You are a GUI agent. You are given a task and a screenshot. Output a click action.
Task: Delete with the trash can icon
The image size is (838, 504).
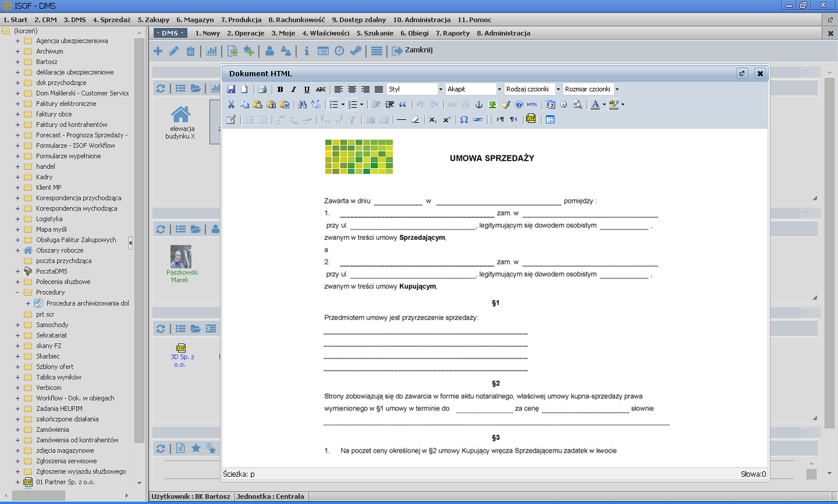click(190, 51)
